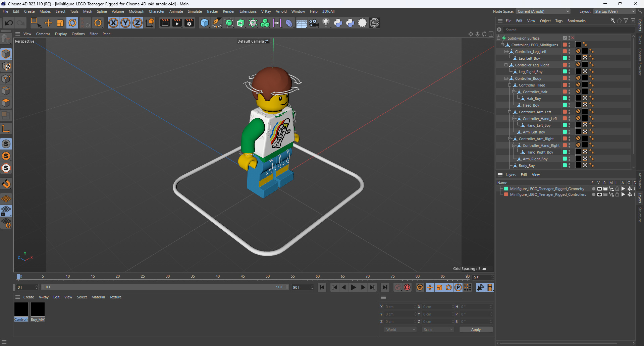644x346 pixels.
Task: Click the Go to Start button
Action: pyautogui.click(x=322, y=287)
